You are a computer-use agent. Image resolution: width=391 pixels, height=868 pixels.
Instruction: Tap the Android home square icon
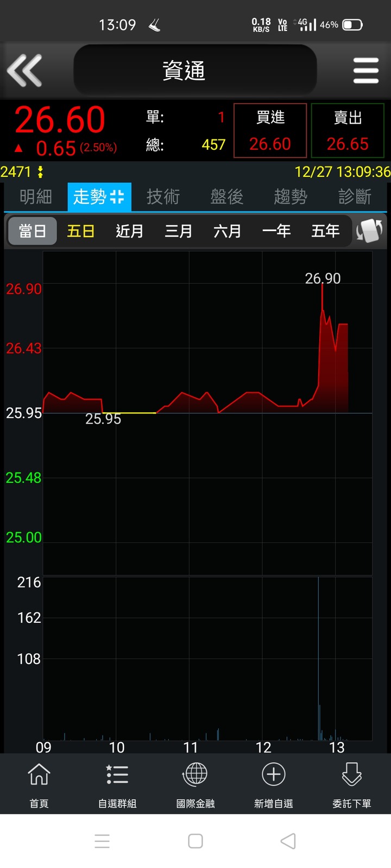pos(195,841)
